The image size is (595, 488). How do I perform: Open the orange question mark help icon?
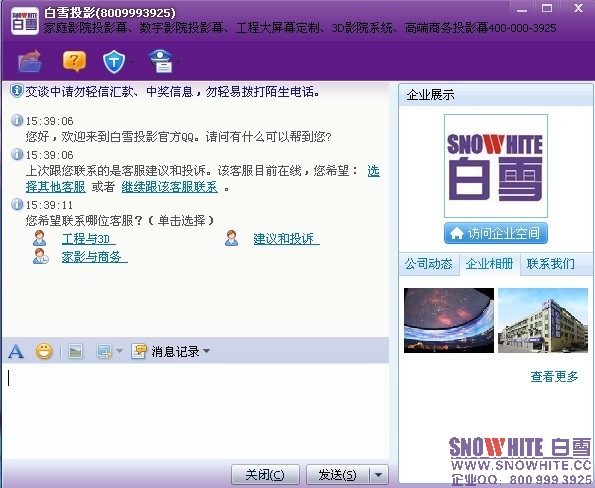(x=74, y=61)
